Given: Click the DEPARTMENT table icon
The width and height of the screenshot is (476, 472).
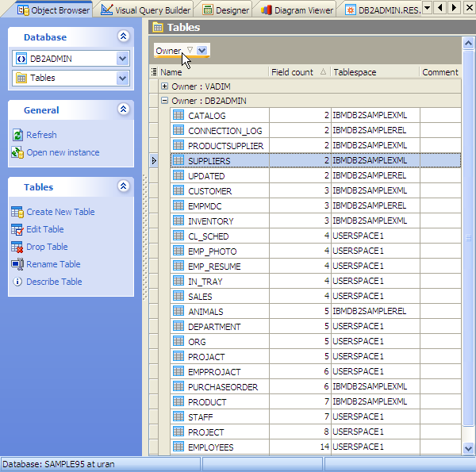Looking at the screenshot, I should click(x=178, y=326).
